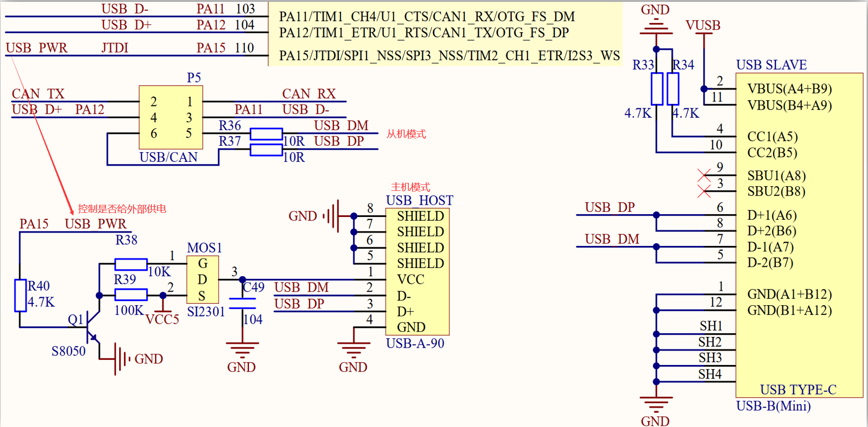This screenshot has width=868, height=427.
Task: Click the "S8050" part value text
Action: click(x=69, y=351)
